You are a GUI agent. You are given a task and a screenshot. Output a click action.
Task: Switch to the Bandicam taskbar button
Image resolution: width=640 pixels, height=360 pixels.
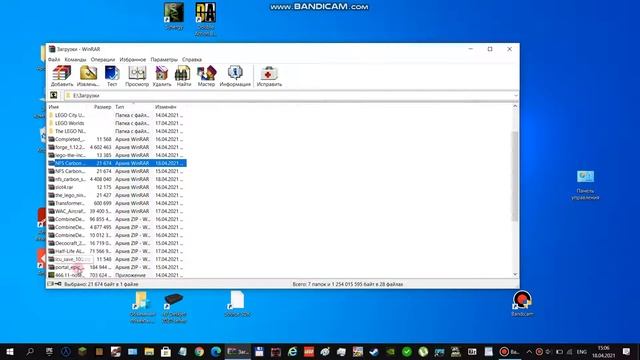point(509,351)
